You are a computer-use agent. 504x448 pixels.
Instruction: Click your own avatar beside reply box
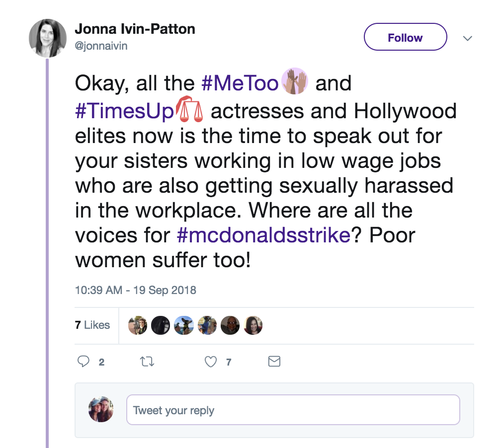pos(101,410)
